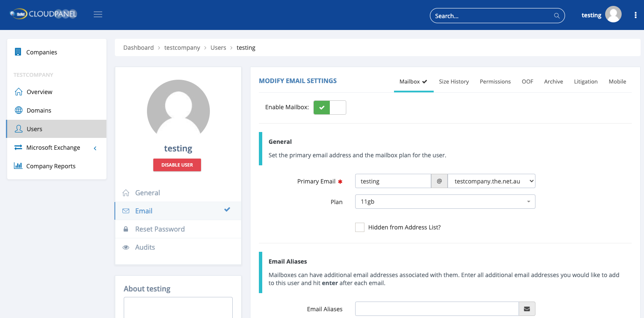Disable the Enable Mailbox toggle

pyautogui.click(x=329, y=107)
